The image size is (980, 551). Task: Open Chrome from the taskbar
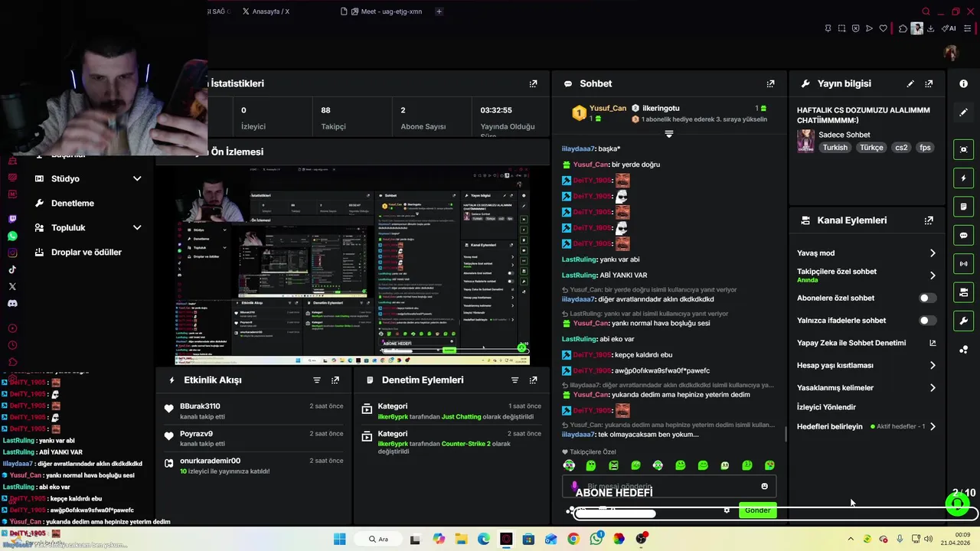pyautogui.click(x=573, y=539)
